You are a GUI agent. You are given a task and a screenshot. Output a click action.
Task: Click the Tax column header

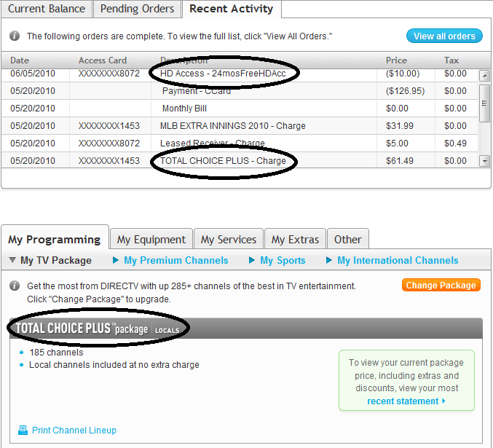pos(451,60)
